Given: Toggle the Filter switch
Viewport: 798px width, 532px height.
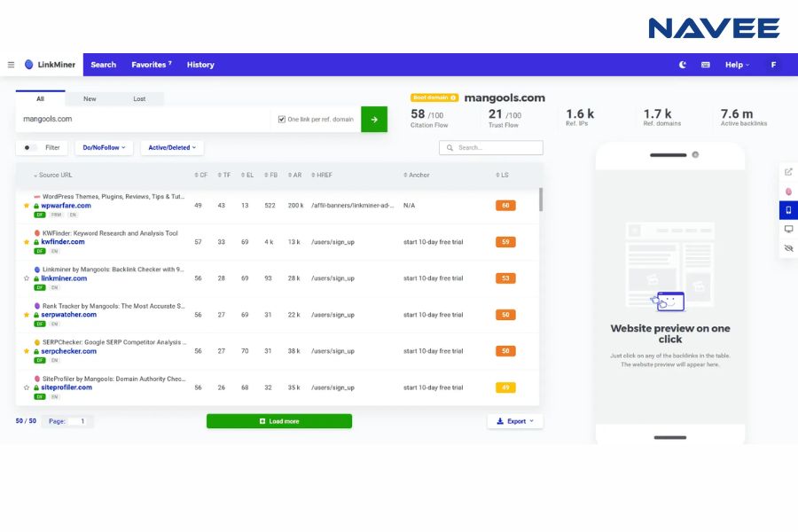Looking at the screenshot, I should (30, 148).
